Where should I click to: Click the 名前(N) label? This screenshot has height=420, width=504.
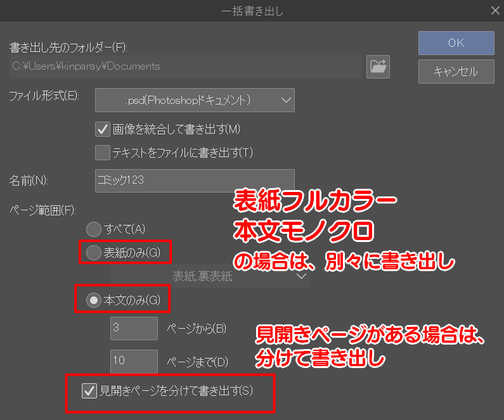point(29,181)
